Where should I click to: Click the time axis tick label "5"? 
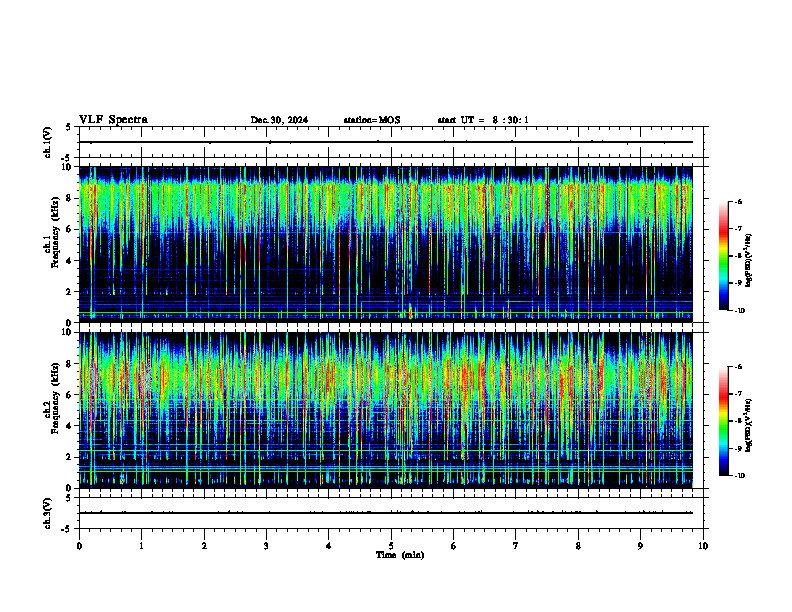[x=391, y=546]
